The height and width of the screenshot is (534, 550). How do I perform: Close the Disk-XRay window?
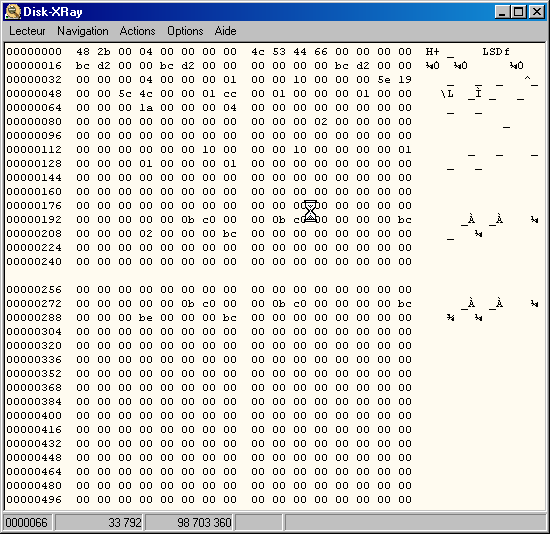pos(537,12)
